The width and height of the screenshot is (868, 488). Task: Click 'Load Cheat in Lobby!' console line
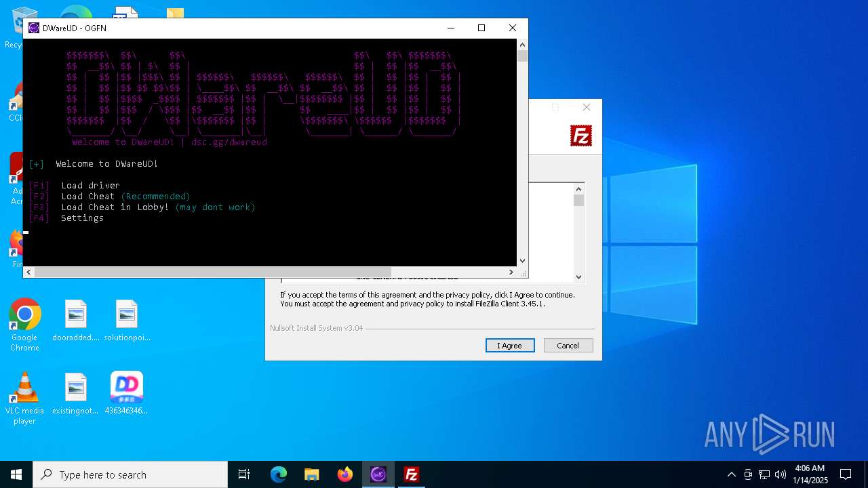coord(142,207)
